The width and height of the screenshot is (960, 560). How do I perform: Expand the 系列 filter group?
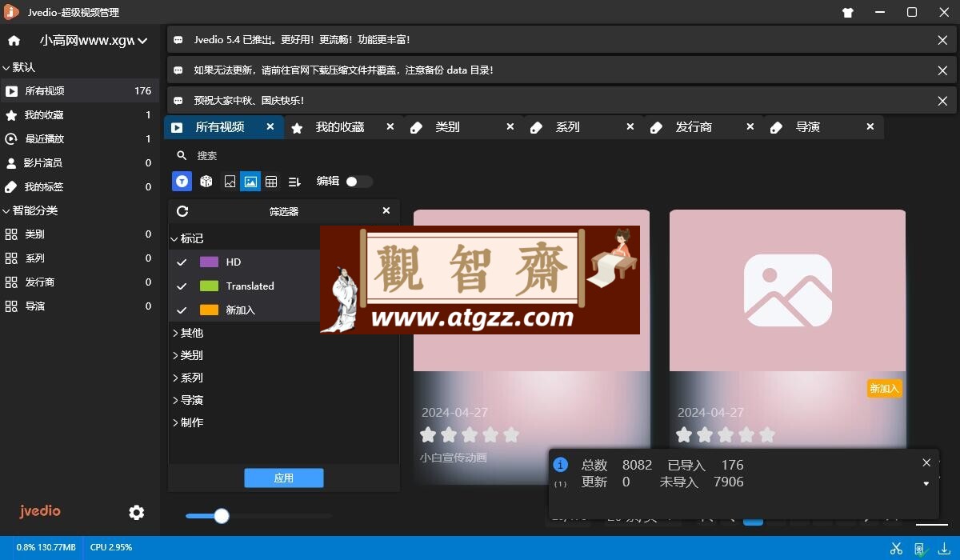click(x=188, y=378)
